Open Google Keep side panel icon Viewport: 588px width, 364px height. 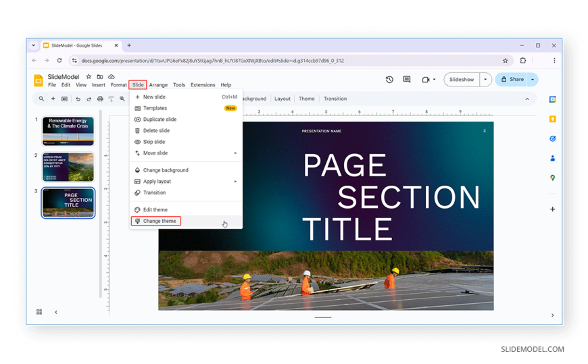pos(552,119)
